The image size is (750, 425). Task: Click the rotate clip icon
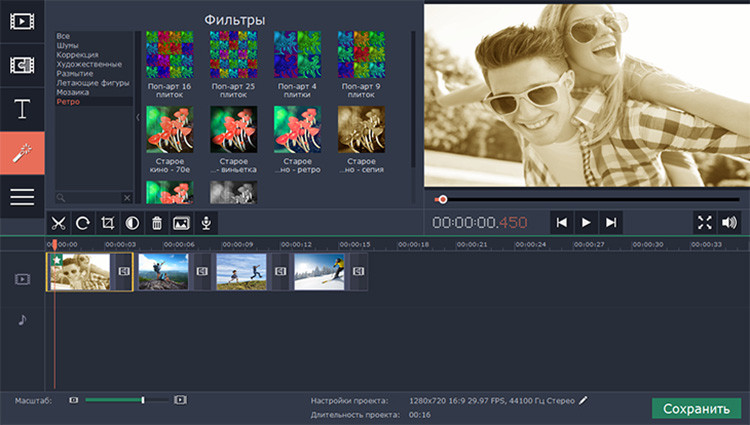(x=83, y=223)
